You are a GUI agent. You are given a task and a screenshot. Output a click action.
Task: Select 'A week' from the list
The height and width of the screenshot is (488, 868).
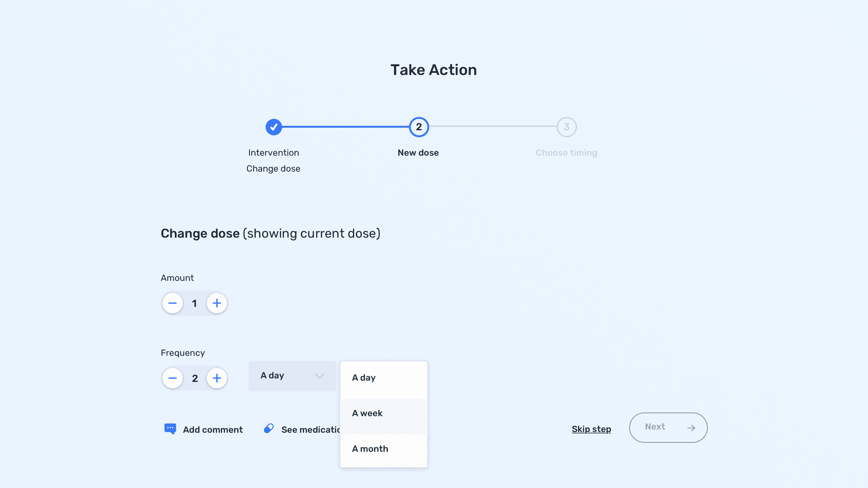(383, 414)
